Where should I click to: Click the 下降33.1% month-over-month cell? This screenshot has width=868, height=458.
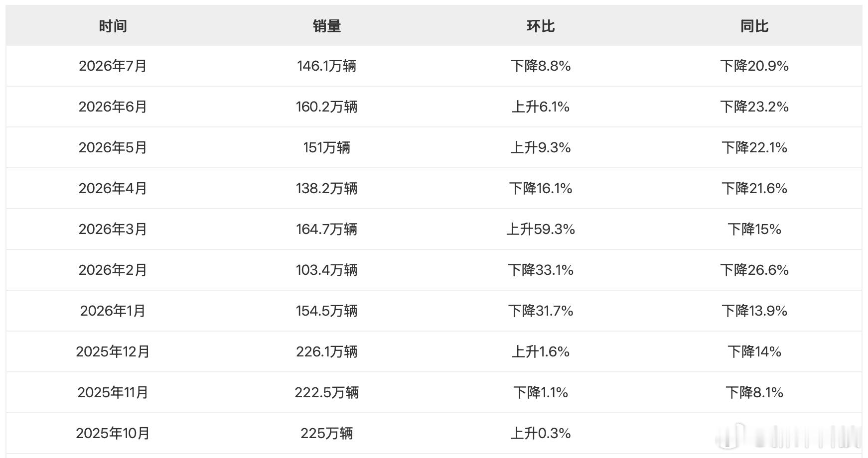point(541,270)
